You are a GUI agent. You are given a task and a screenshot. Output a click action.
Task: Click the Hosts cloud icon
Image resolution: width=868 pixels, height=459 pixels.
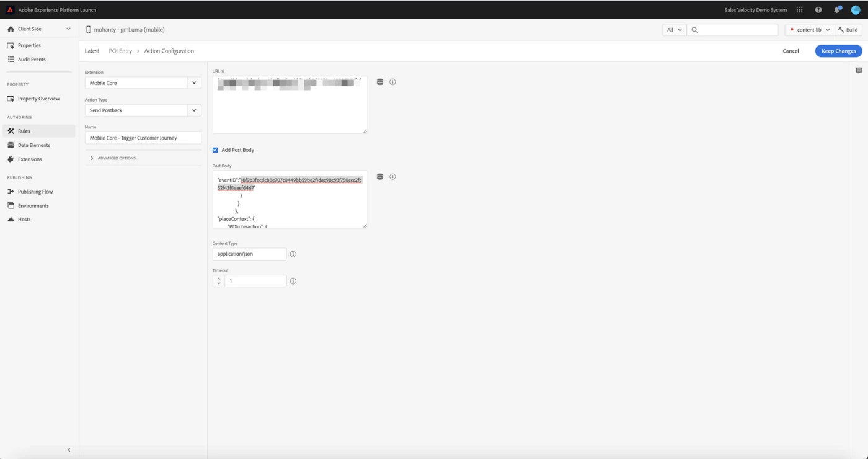click(11, 220)
